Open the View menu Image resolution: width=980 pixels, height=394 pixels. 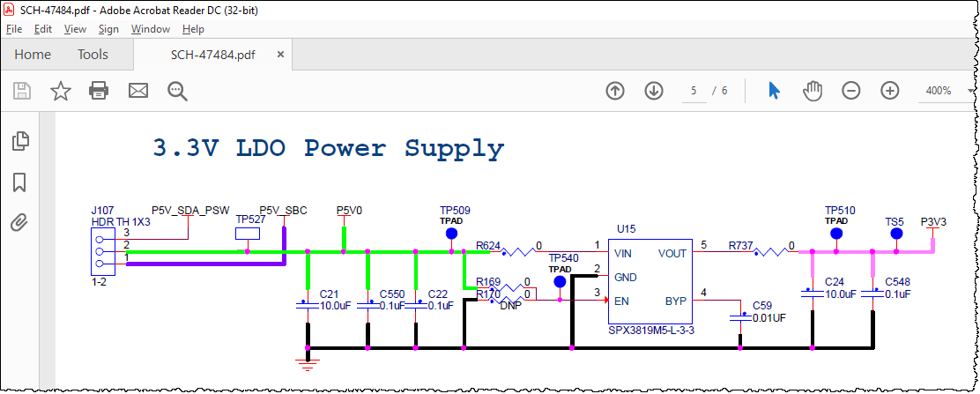(75, 29)
